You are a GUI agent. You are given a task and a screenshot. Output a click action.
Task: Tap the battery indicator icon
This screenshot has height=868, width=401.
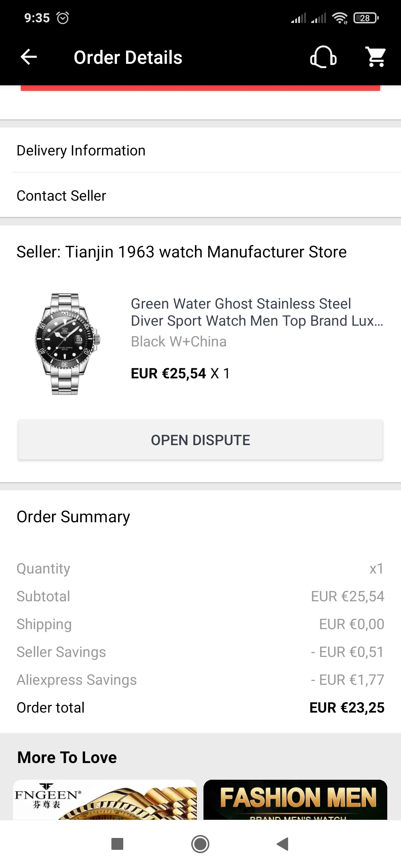(366, 18)
